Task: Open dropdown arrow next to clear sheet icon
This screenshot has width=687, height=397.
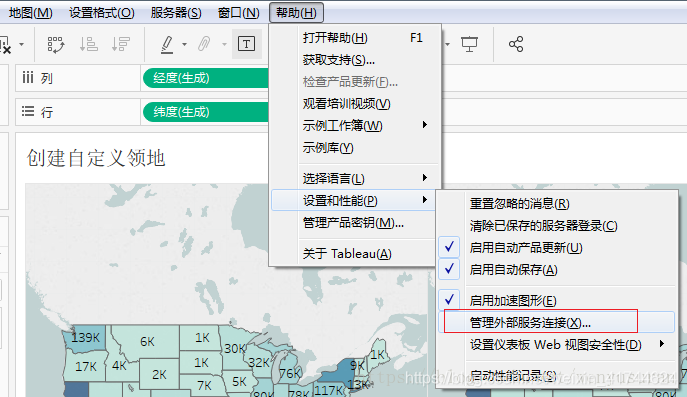Action: [21, 44]
